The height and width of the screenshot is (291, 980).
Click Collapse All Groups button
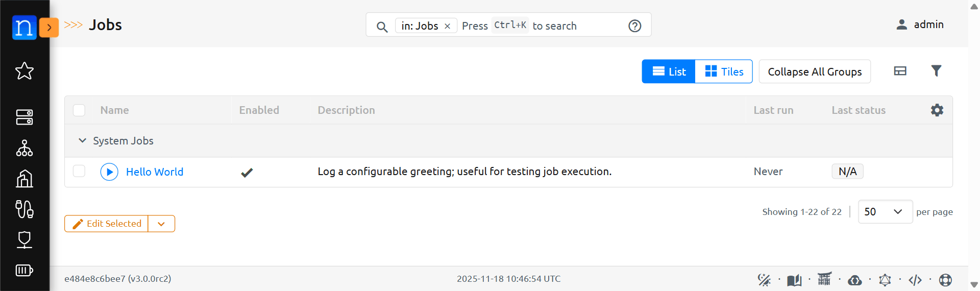point(814,71)
